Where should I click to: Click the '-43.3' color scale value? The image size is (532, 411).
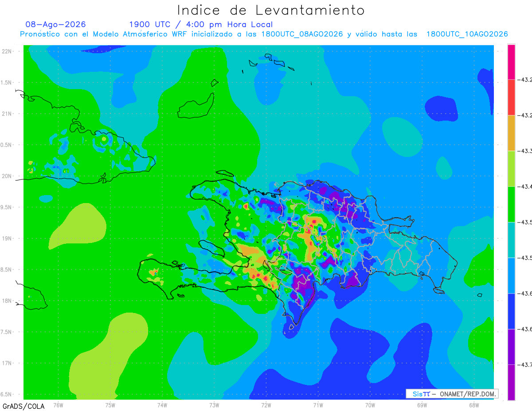pyautogui.click(x=525, y=151)
